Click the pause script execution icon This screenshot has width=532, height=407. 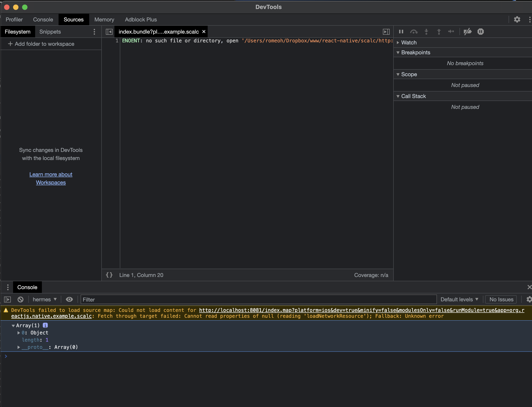(x=401, y=32)
